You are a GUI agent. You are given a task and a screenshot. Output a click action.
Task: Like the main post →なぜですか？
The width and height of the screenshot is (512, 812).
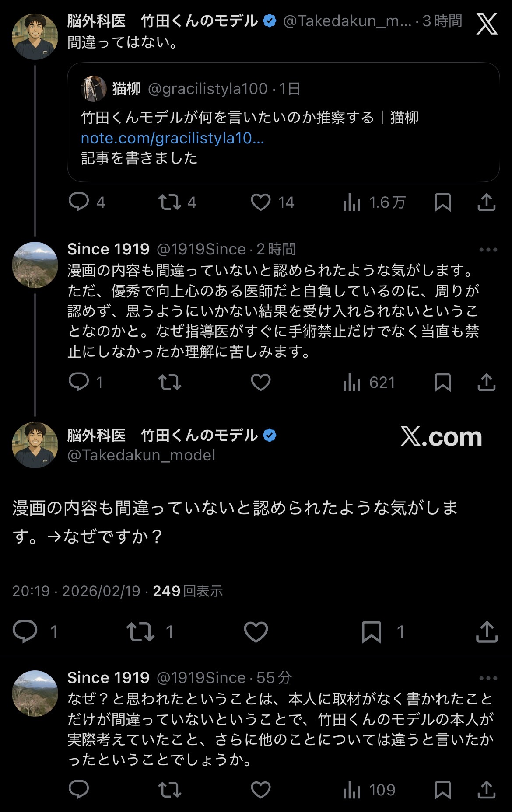(x=256, y=632)
